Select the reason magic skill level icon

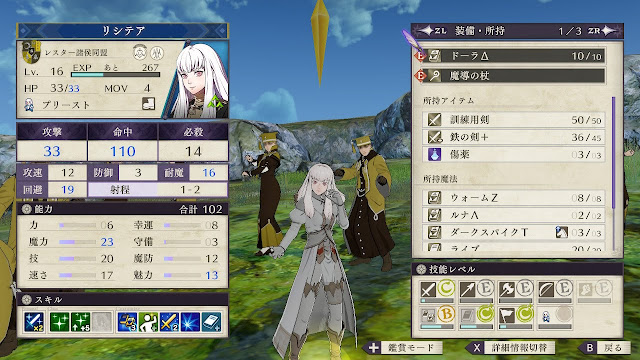click(428, 315)
